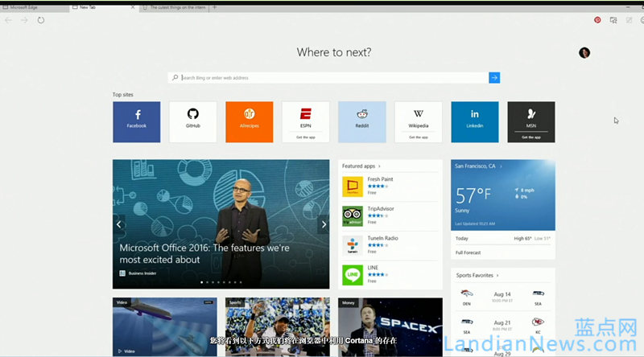Click the forward navigation arrow
This screenshot has height=357, width=644.
pos(24,20)
